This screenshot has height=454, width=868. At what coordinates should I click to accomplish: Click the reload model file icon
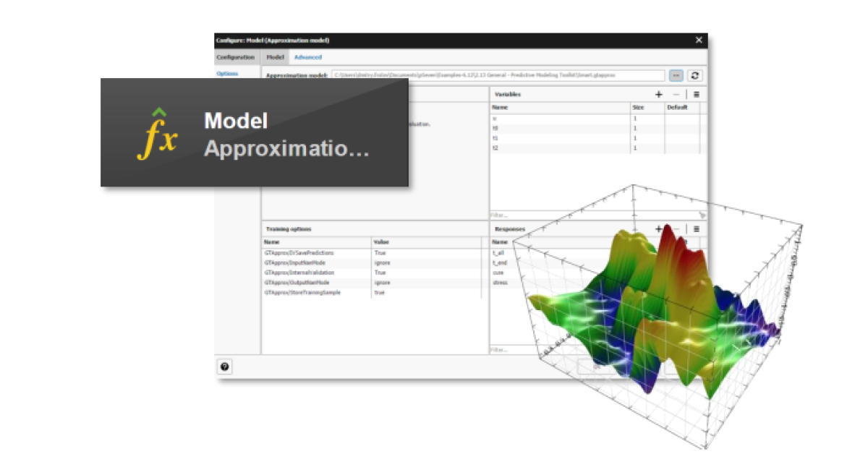click(x=694, y=75)
